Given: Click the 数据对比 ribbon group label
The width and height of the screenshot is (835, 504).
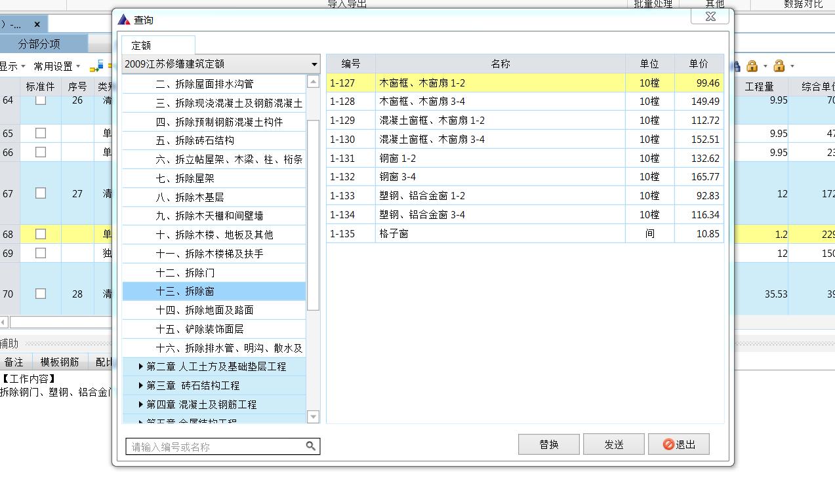Looking at the screenshot, I should [803, 4].
